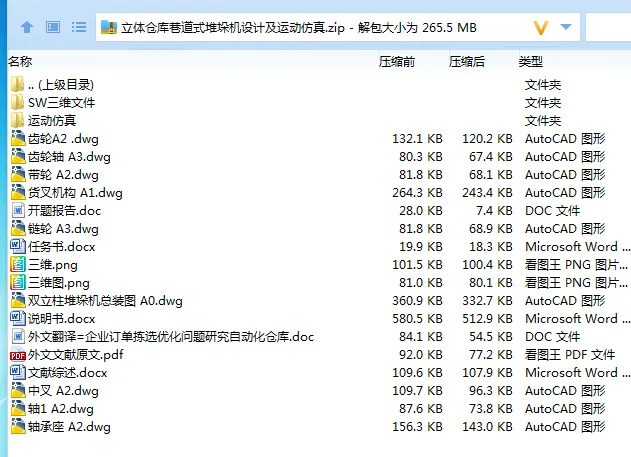The width and height of the screenshot is (631, 457).
Task: Sort by 名称 column header
Action: point(20,62)
